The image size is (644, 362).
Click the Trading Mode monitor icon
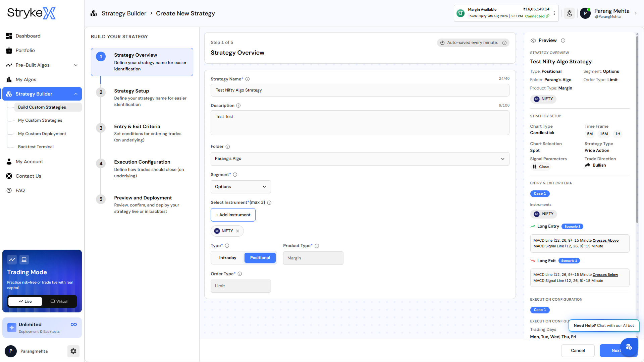[x=24, y=259]
